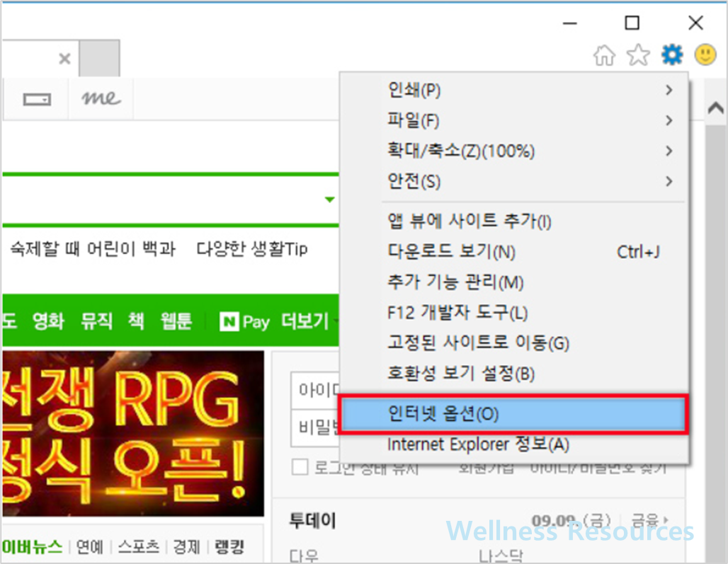Open the Naver me icon
This screenshot has width=728, height=564.
101,98
